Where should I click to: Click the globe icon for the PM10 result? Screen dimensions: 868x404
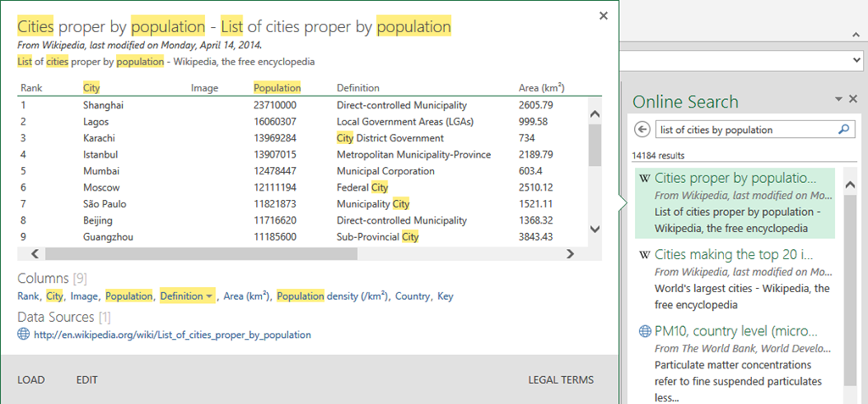point(644,331)
